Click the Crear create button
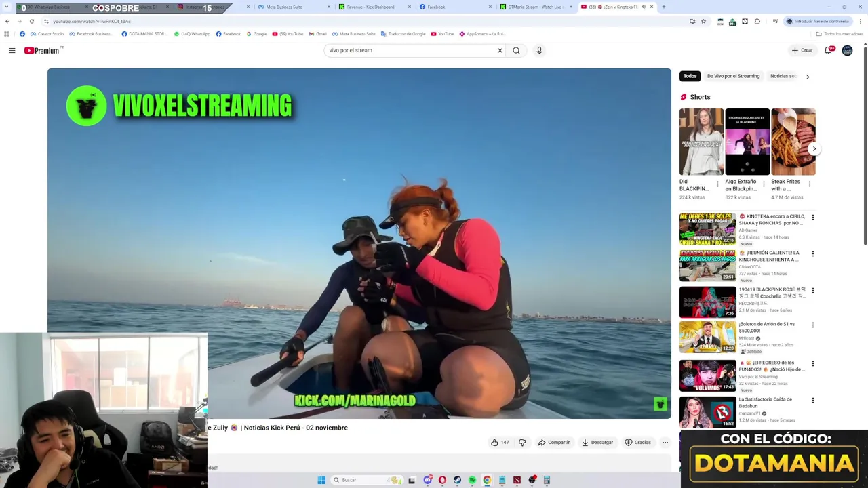The width and height of the screenshot is (868, 488). tap(802, 50)
